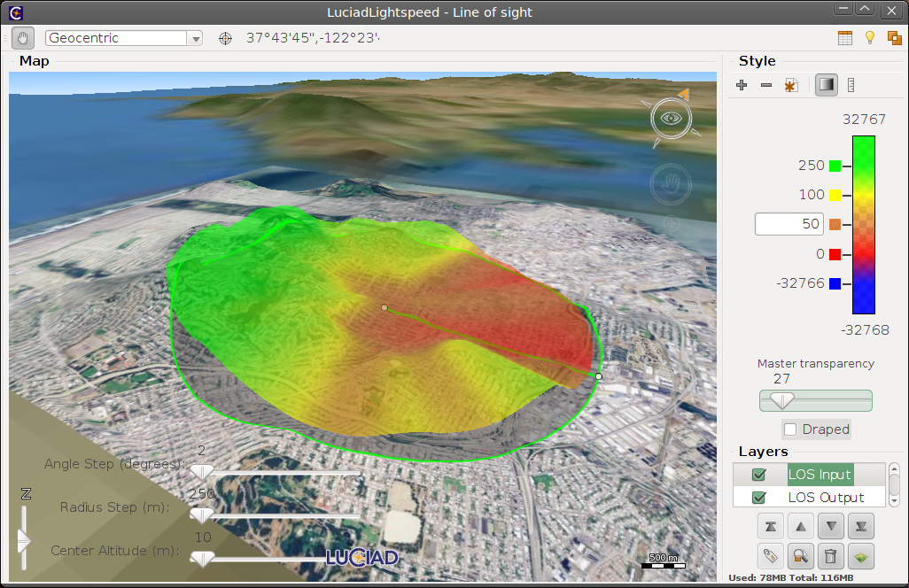
Task: Move selected layer up one position
Action: coord(801,527)
